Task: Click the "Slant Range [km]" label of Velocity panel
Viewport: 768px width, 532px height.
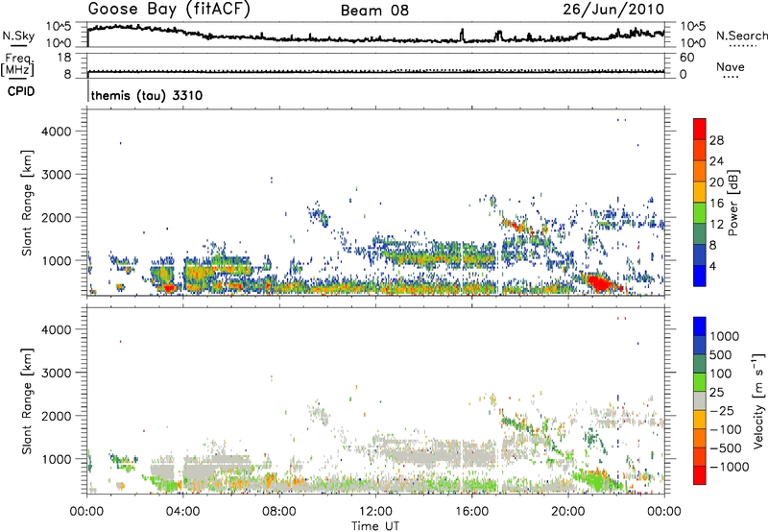Action: (x=27, y=400)
